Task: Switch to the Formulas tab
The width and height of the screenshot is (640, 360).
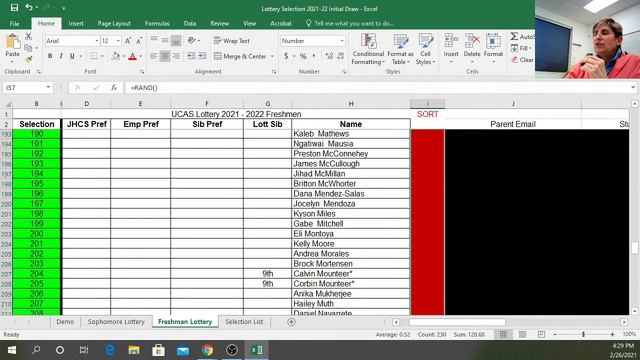Action: 157,23
